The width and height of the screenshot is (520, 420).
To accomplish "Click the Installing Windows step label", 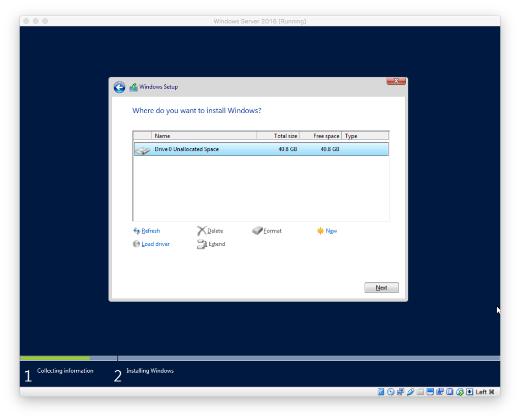I will (x=150, y=371).
